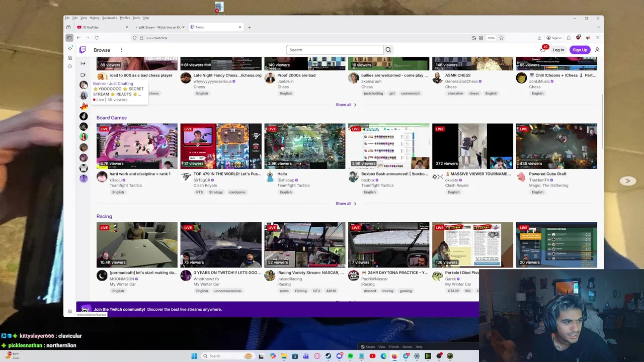This screenshot has height=362, width=644.
Task: Open k3soju Teamfight Tactics stream thumbnail
Action: coord(137,146)
